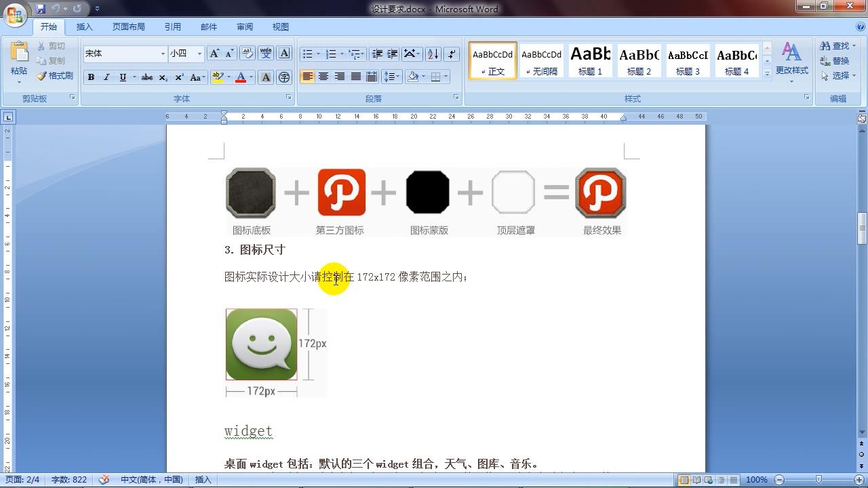Align text left
The height and width of the screenshot is (488, 868).
[x=307, y=77]
